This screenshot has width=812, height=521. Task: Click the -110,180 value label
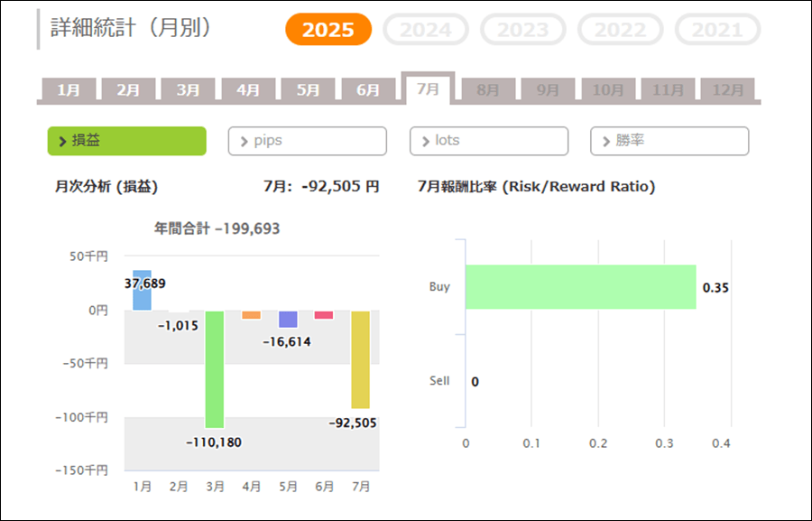point(214,442)
